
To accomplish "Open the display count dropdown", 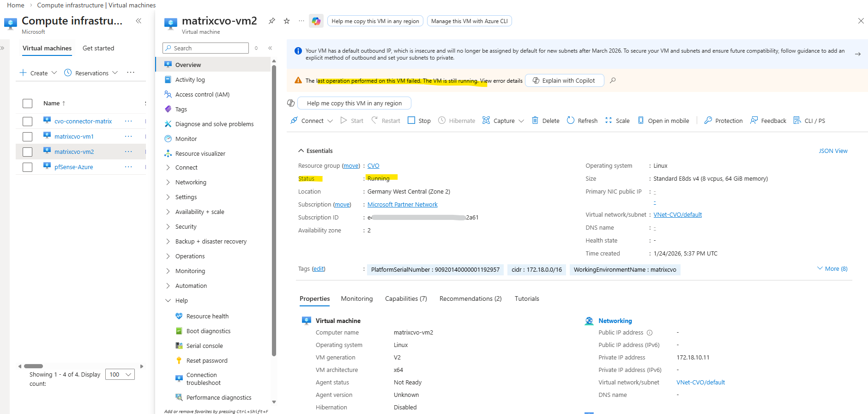I will tap(120, 374).
